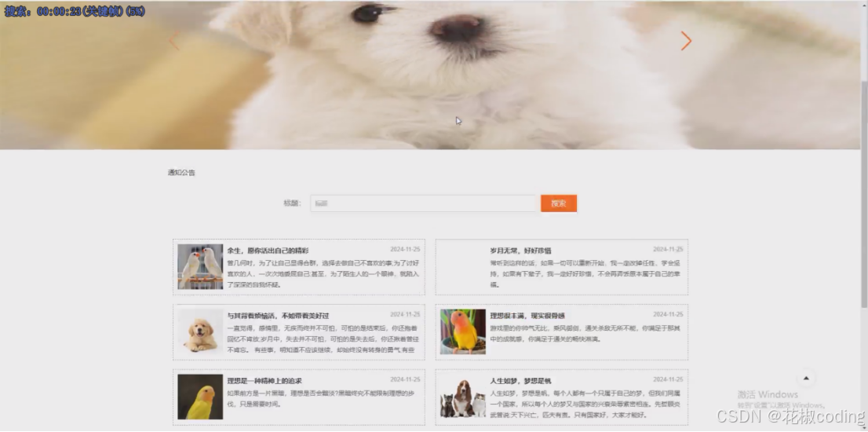
Task: Click summary text starting 一直觉得，感情里
Action: click(x=323, y=339)
